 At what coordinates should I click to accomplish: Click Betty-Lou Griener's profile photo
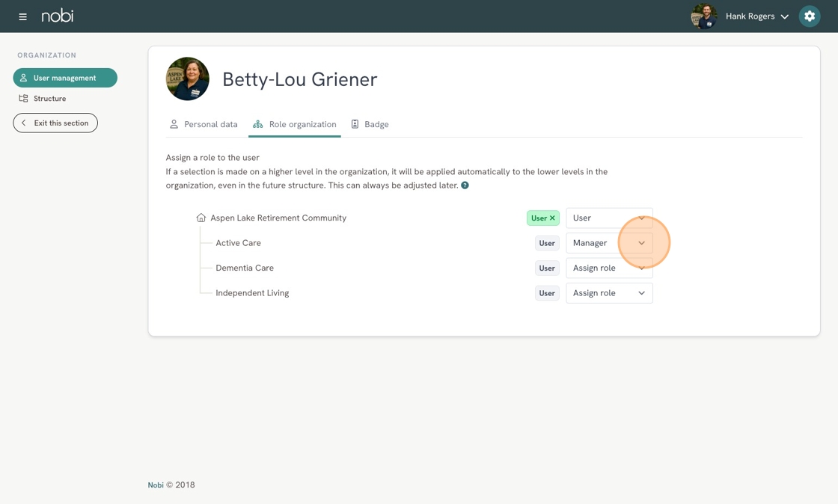(187, 79)
